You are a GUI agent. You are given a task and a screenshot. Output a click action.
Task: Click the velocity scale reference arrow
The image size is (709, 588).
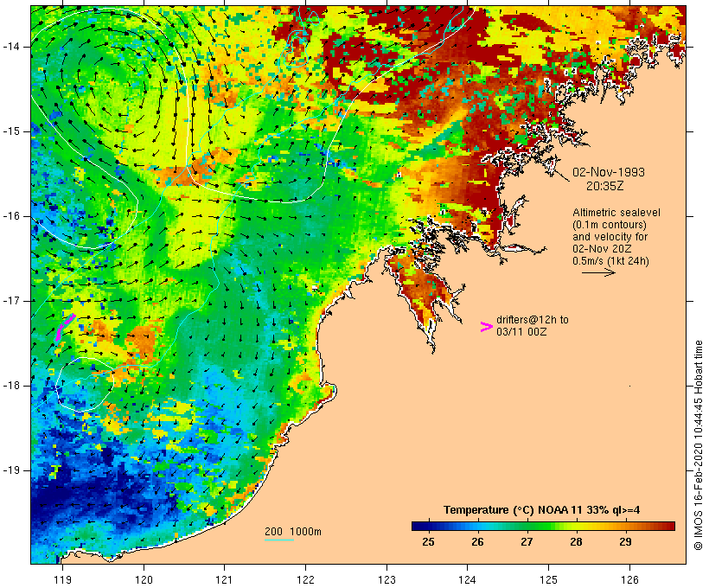pyautogui.click(x=598, y=272)
